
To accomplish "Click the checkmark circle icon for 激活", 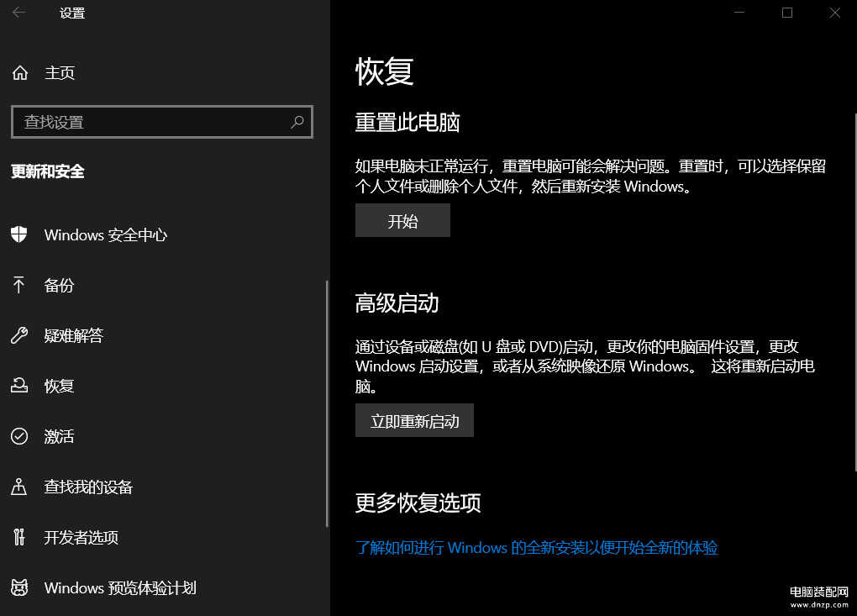I will (19, 436).
